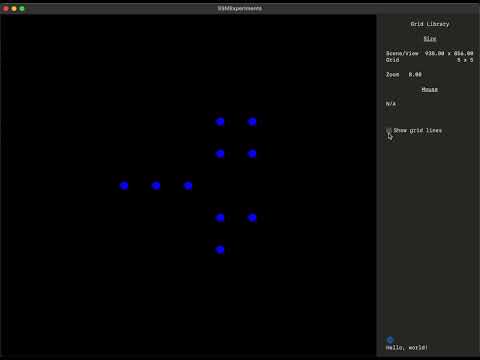
Task: Close the window with the red button
Action: [x=6, y=8]
